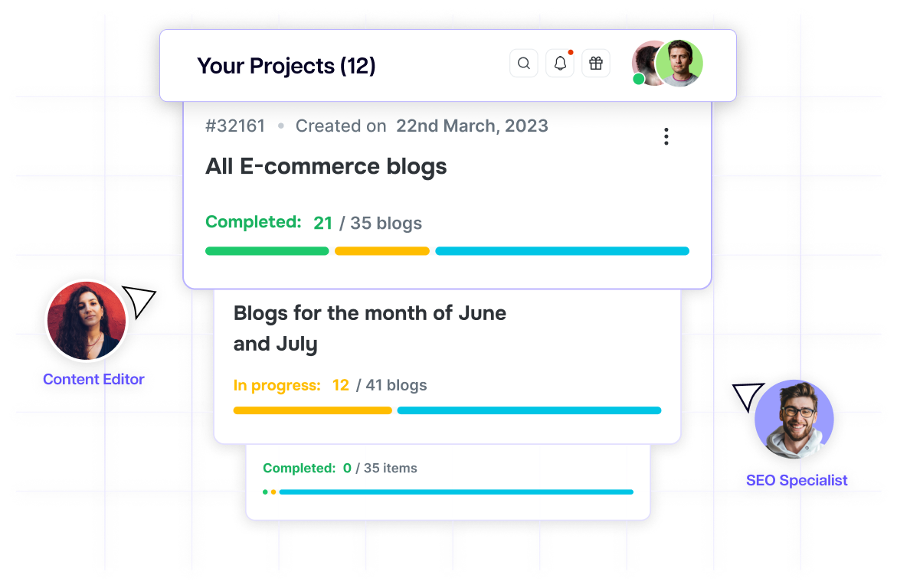The width and height of the screenshot is (897, 588).
Task: Click the yellow segment on E-commerce progress bar
Action: click(x=382, y=251)
